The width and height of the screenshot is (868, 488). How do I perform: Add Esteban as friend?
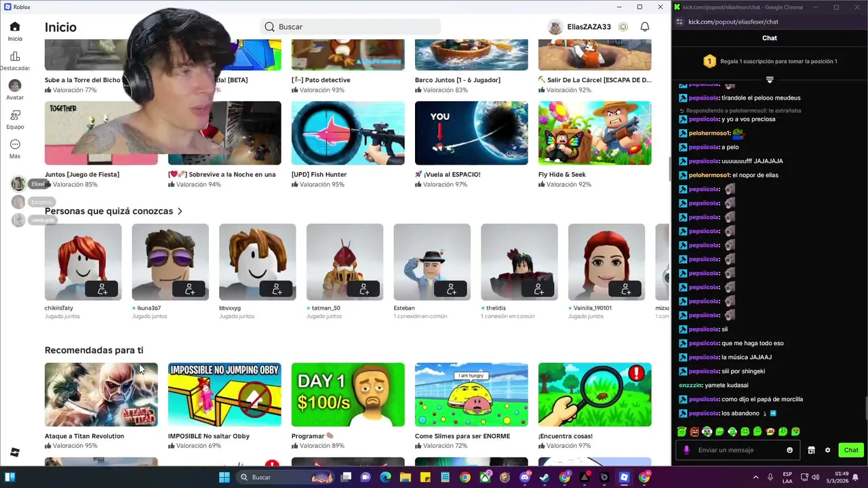tap(452, 289)
